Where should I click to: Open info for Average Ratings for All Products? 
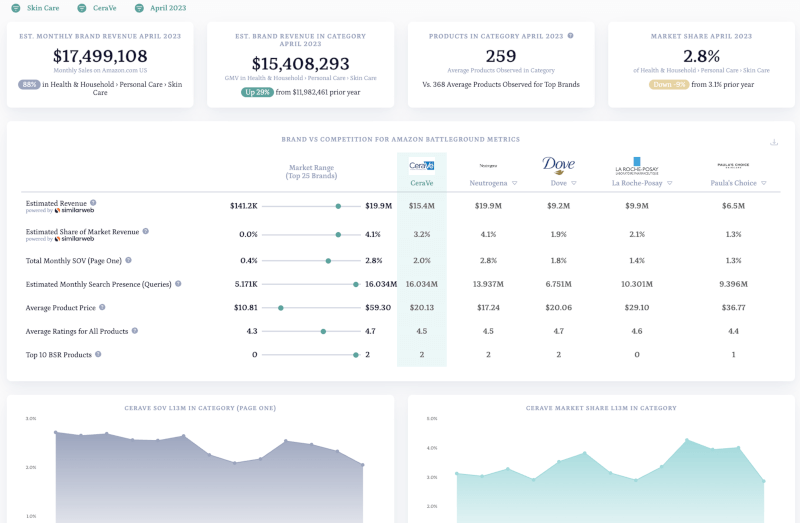tap(135, 330)
